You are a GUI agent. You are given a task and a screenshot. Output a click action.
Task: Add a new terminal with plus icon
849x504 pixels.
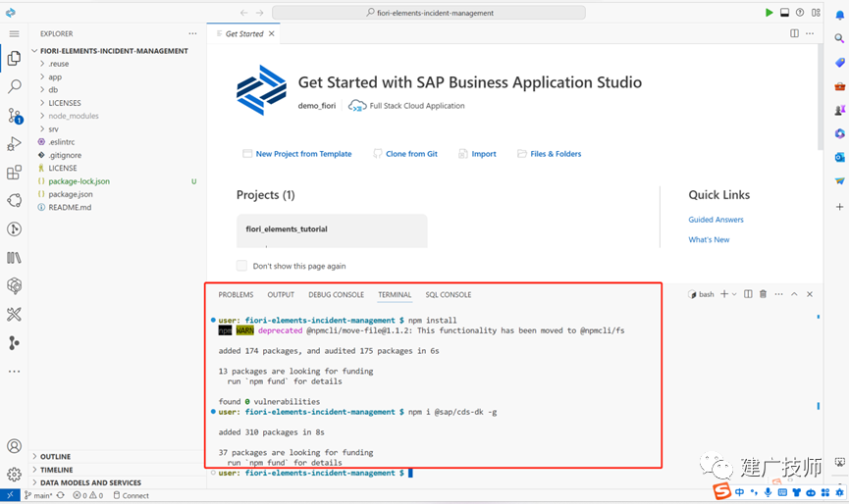[724, 294]
